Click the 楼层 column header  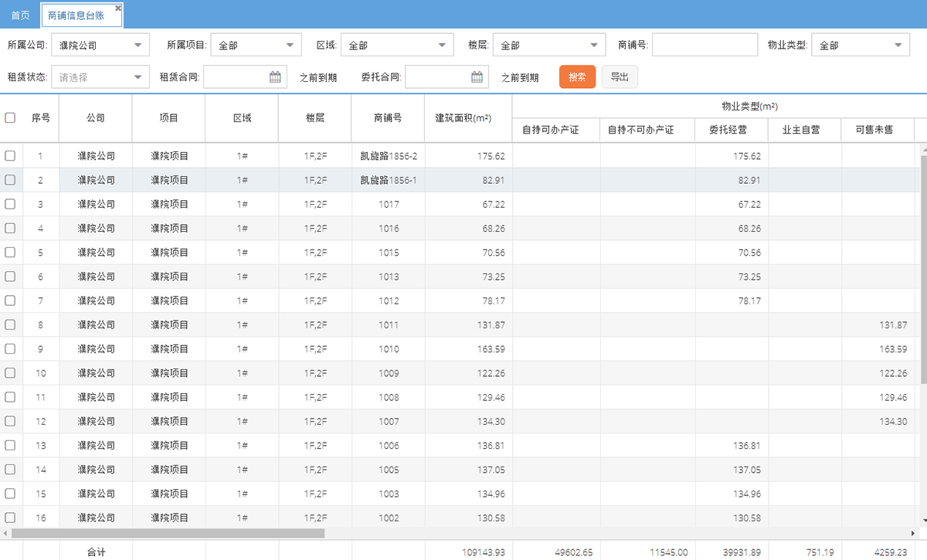point(315,118)
